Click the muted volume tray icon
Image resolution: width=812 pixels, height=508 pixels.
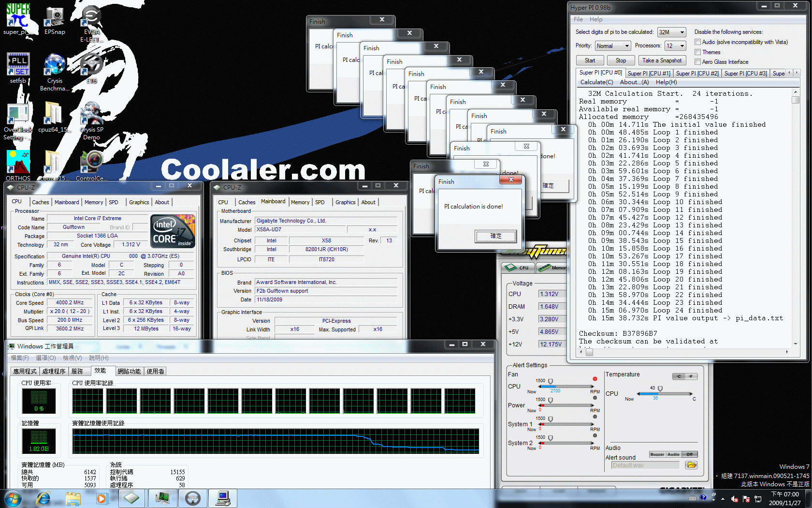coord(734,499)
